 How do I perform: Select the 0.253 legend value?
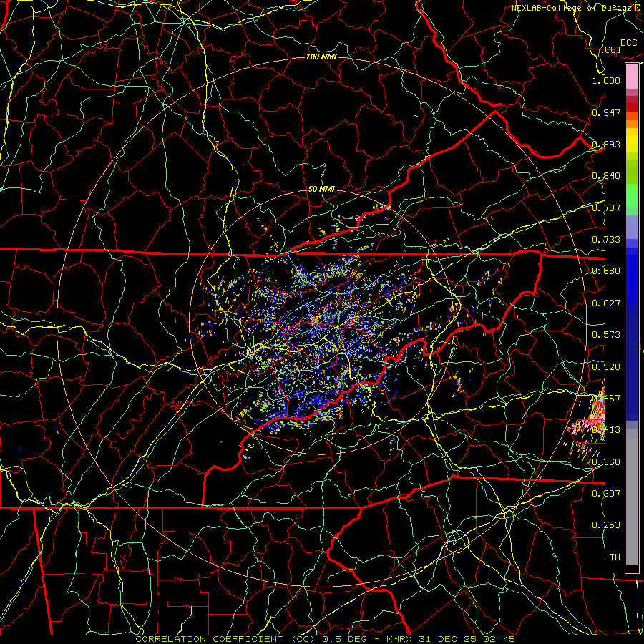pos(606,525)
